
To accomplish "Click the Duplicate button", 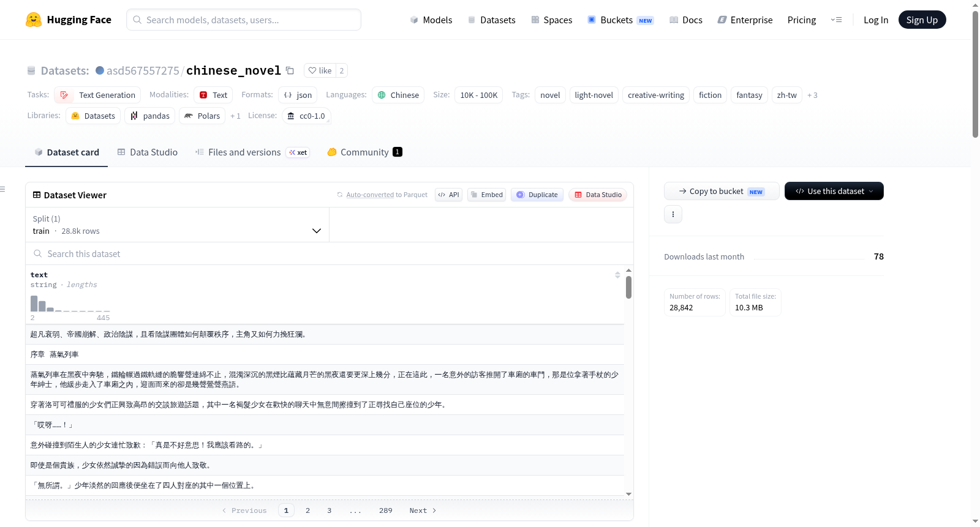I will point(537,195).
